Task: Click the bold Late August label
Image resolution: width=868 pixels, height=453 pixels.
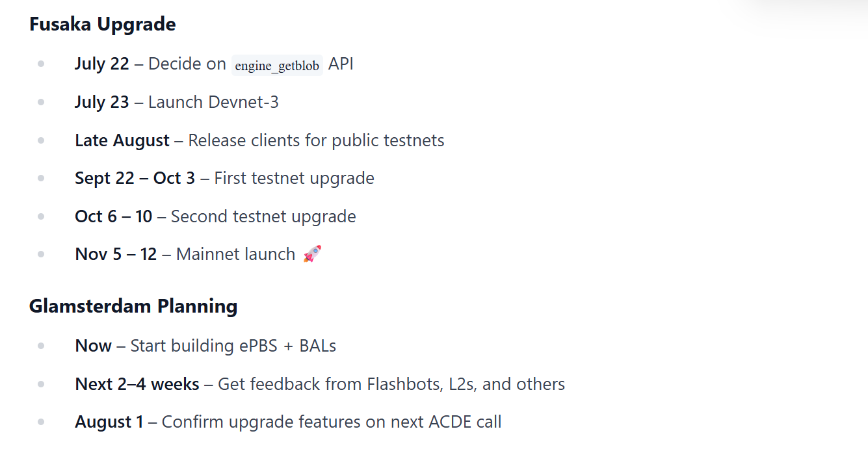Action: (x=122, y=140)
